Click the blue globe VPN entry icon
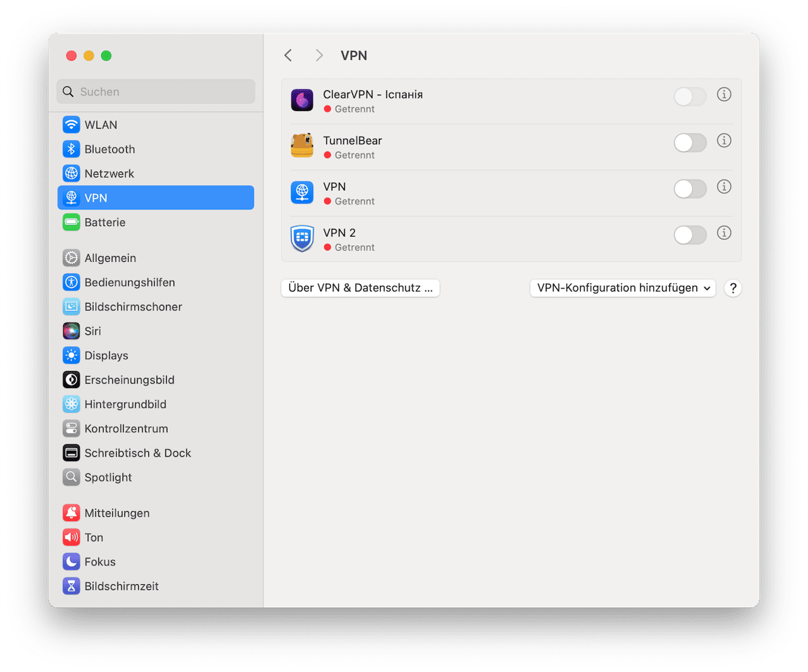 click(x=302, y=193)
